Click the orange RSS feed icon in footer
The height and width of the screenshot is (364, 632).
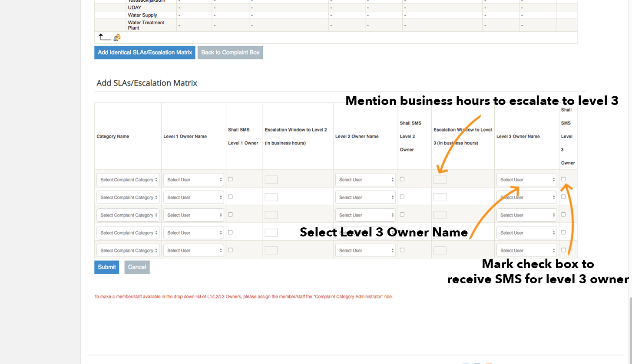489,363
